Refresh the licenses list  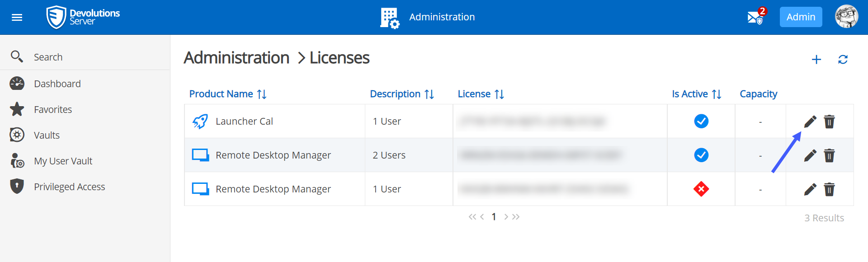(x=843, y=60)
